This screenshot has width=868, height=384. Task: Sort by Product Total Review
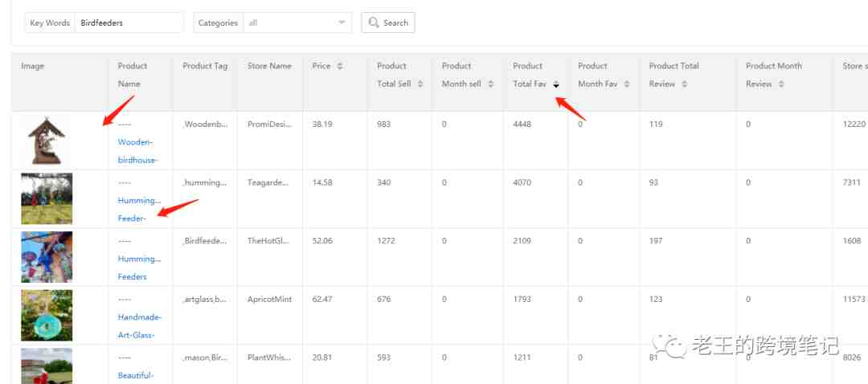click(685, 84)
